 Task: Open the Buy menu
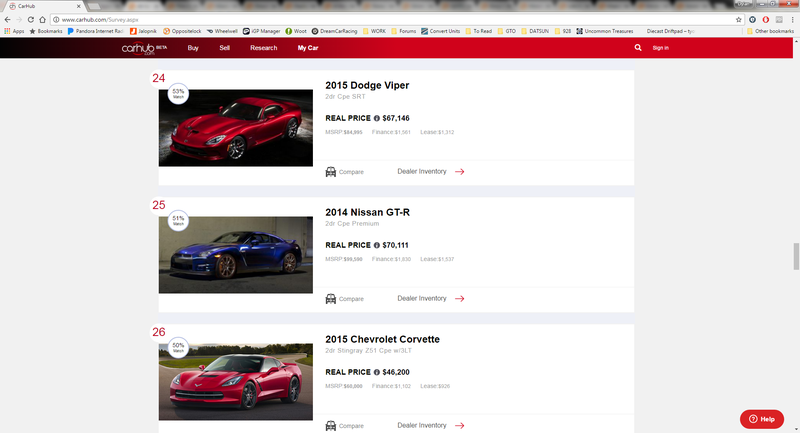(193, 48)
